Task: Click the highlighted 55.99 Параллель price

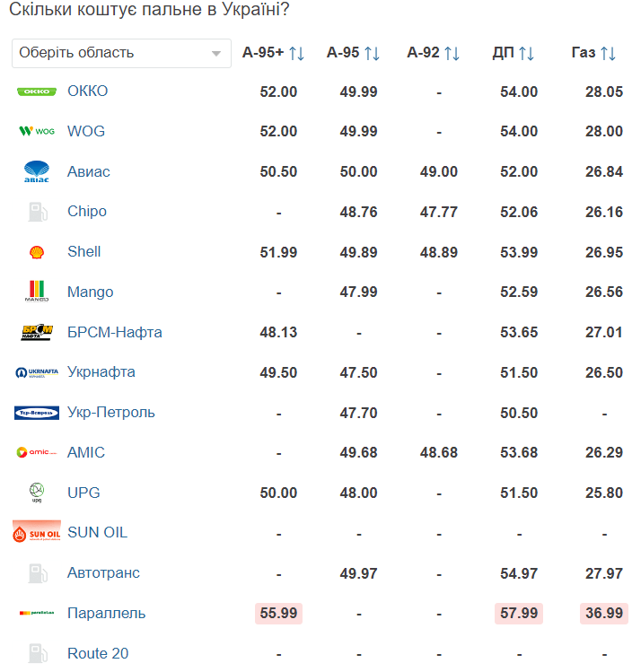Action: tap(278, 614)
